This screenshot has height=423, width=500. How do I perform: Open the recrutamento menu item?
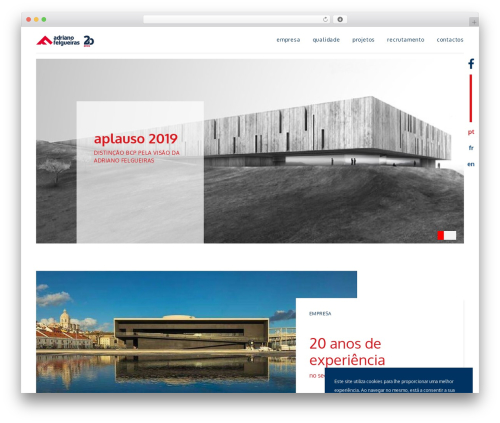(405, 40)
